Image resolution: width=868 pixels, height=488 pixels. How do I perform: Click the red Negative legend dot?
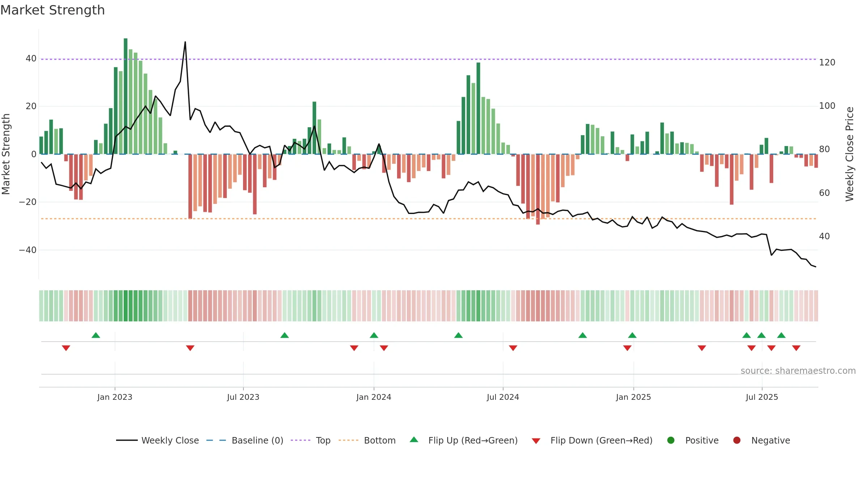click(737, 440)
